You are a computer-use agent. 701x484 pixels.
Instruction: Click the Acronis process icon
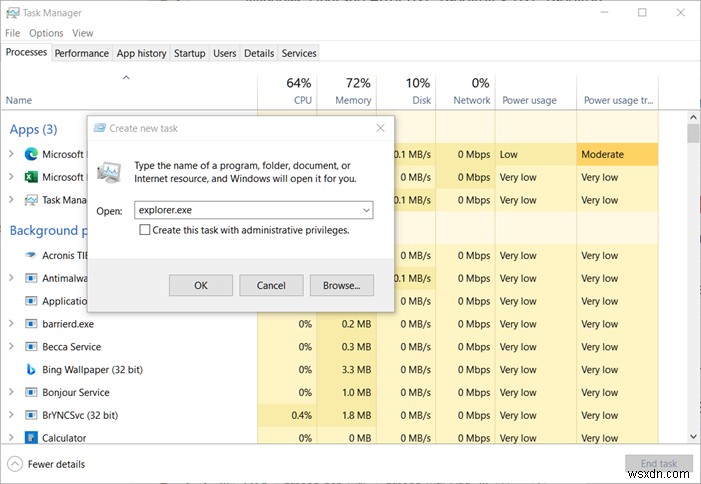pos(31,255)
